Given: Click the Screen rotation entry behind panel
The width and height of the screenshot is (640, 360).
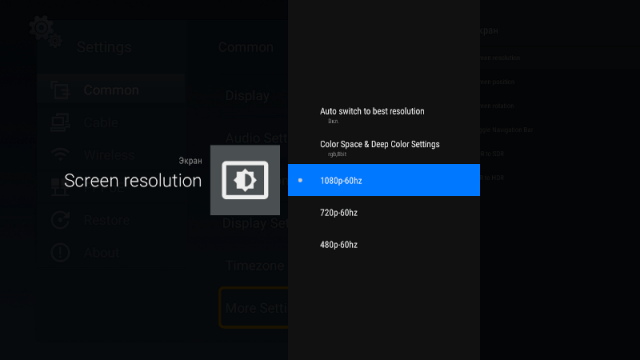Looking at the screenshot, I should (x=497, y=106).
